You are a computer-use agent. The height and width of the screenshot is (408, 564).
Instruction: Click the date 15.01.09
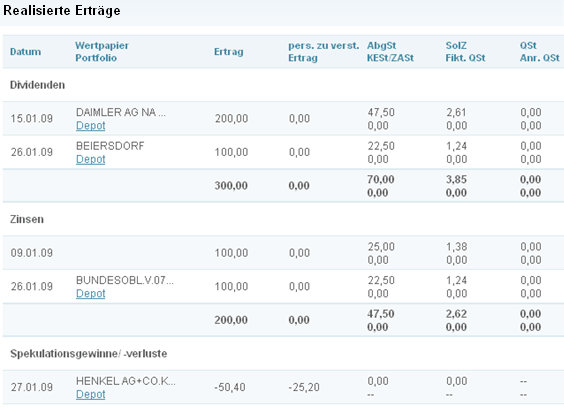click(32, 119)
